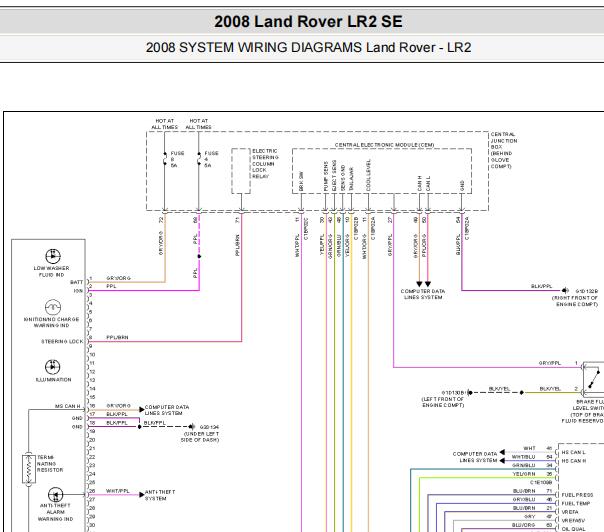Click 'COMPUTER DATA LINES SYSTEM' below the CEM CAN arrows
Viewport: 604px width, 532px height.
click(x=423, y=294)
